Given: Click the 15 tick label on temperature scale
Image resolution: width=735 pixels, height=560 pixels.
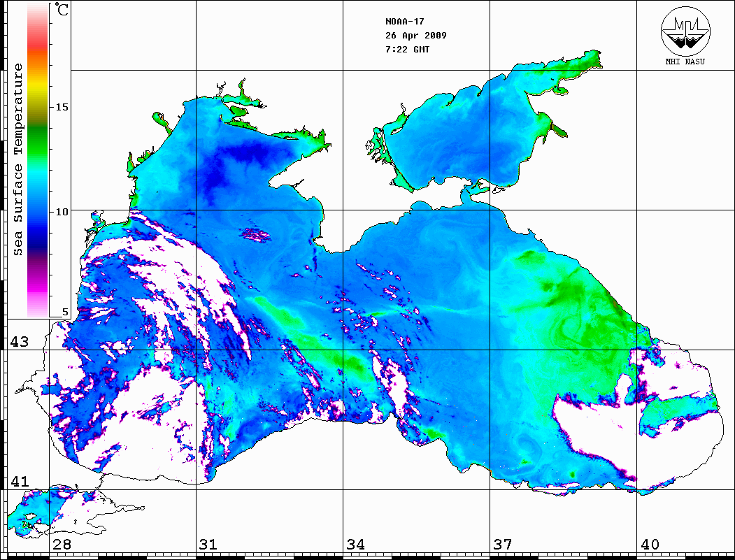Looking at the screenshot, I should (x=62, y=107).
